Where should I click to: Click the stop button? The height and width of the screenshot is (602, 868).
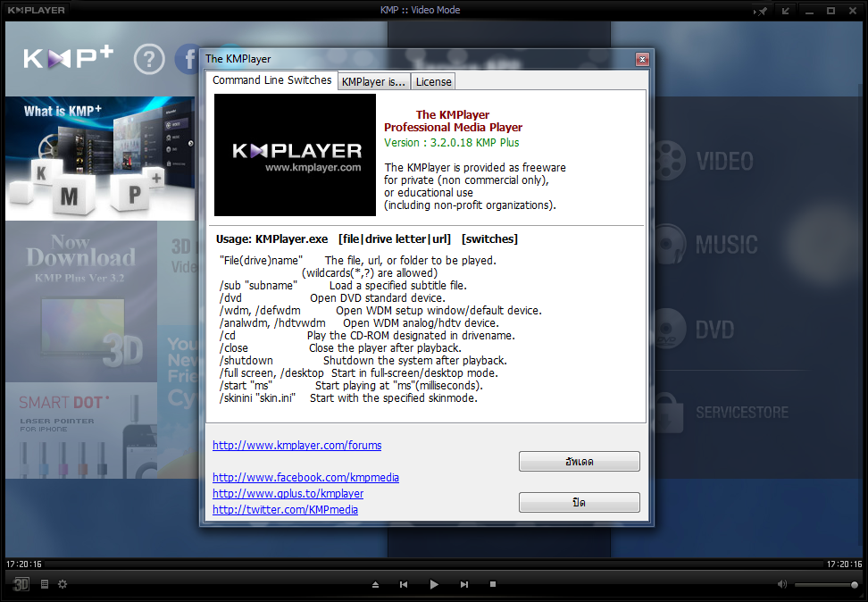pos(493,584)
